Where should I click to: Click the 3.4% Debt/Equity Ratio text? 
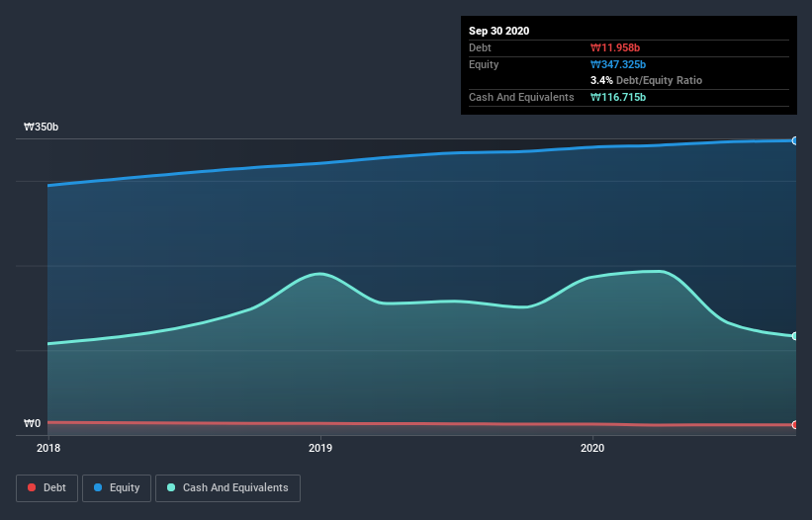(x=646, y=80)
